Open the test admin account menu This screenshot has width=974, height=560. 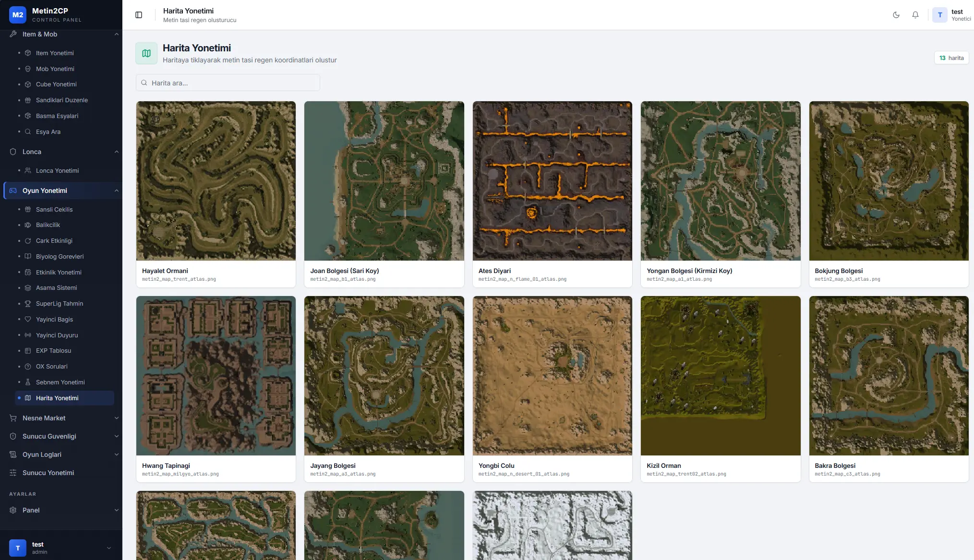61,548
